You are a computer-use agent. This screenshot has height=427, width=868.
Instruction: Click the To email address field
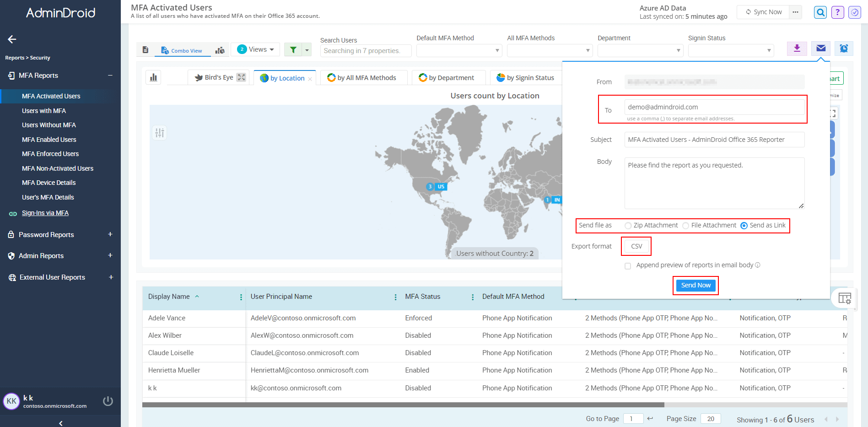714,107
